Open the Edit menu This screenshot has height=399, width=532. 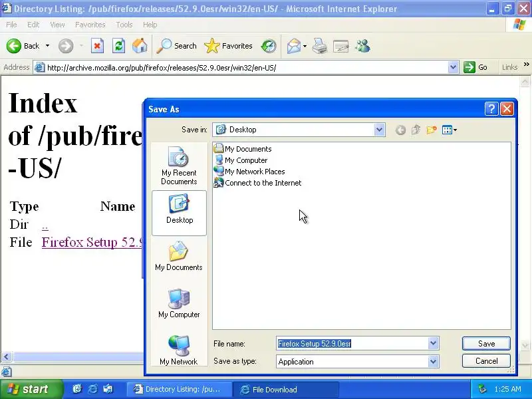[x=33, y=25]
